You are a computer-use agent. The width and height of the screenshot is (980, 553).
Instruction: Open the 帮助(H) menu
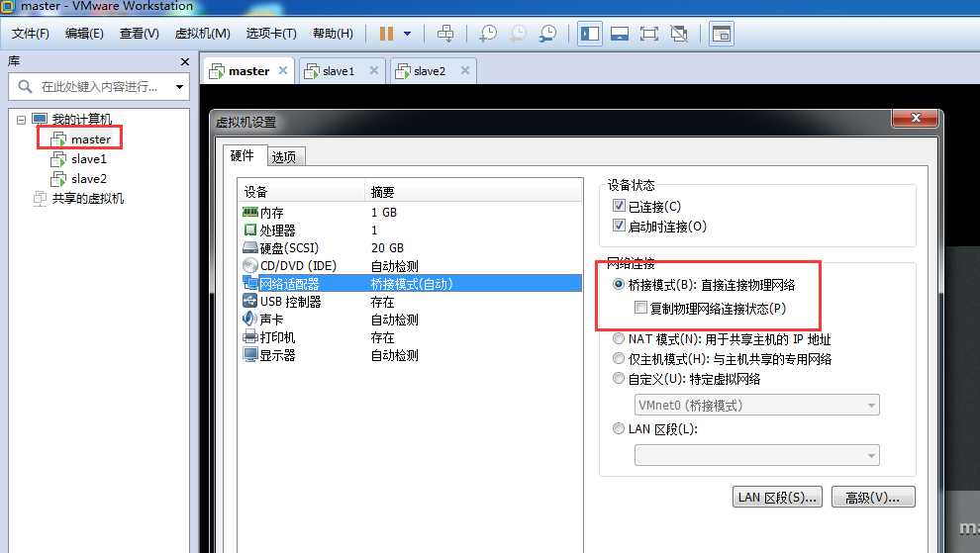coord(333,33)
